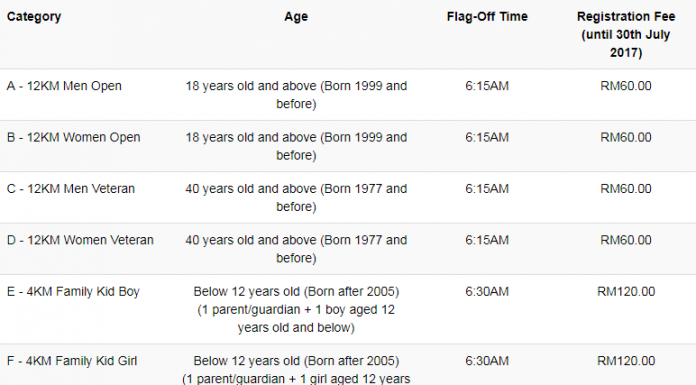Click the RM60.00 fee for Women Veteran
Viewport: 696px width, 385px height.
(x=626, y=241)
